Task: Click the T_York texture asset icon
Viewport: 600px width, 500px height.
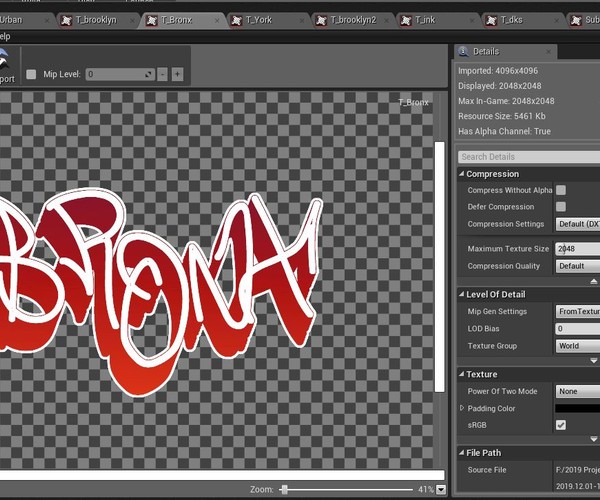Action: coord(236,21)
